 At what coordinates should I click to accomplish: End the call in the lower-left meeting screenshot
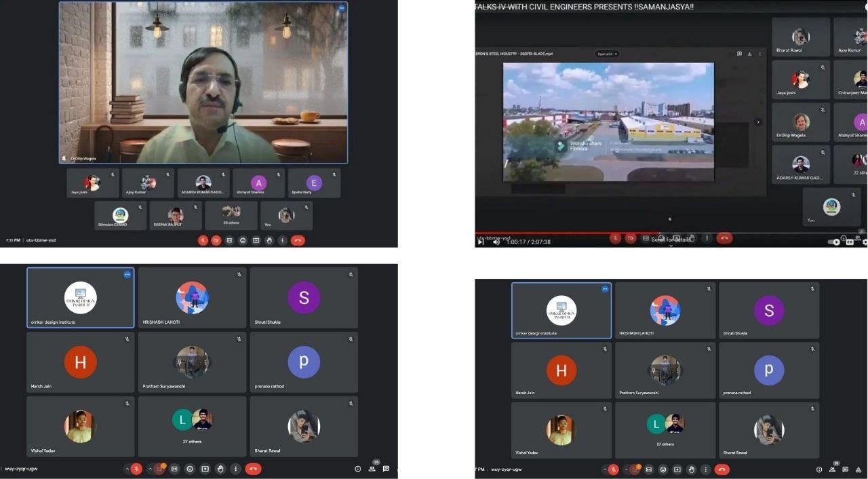click(x=253, y=469)
